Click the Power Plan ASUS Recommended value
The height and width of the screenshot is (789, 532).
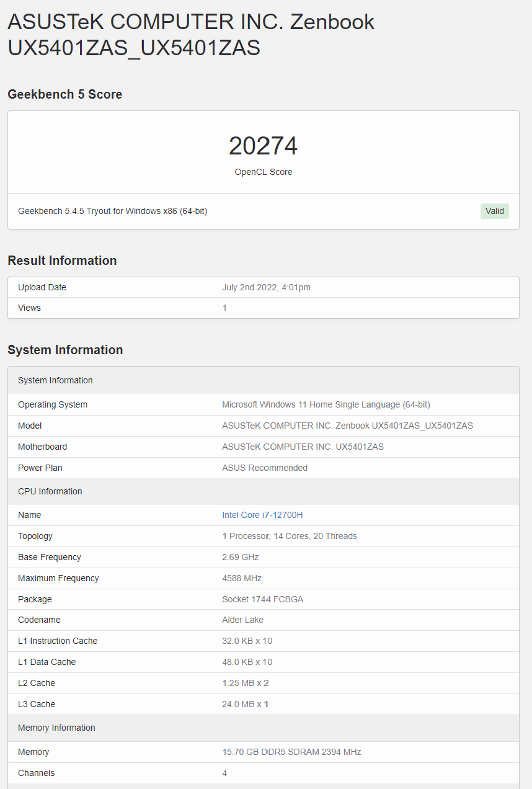pyautogui.click(x=265, y=468)
